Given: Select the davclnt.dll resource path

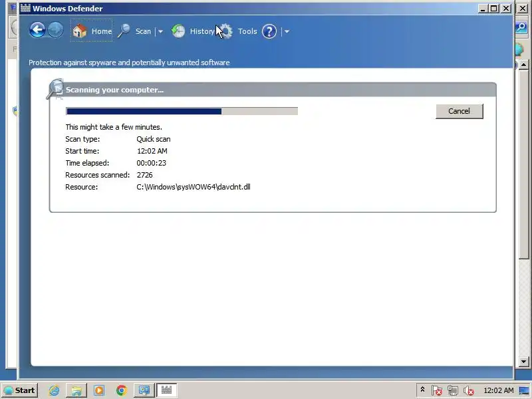Looking at the screenshot, I should pos(194,187).
